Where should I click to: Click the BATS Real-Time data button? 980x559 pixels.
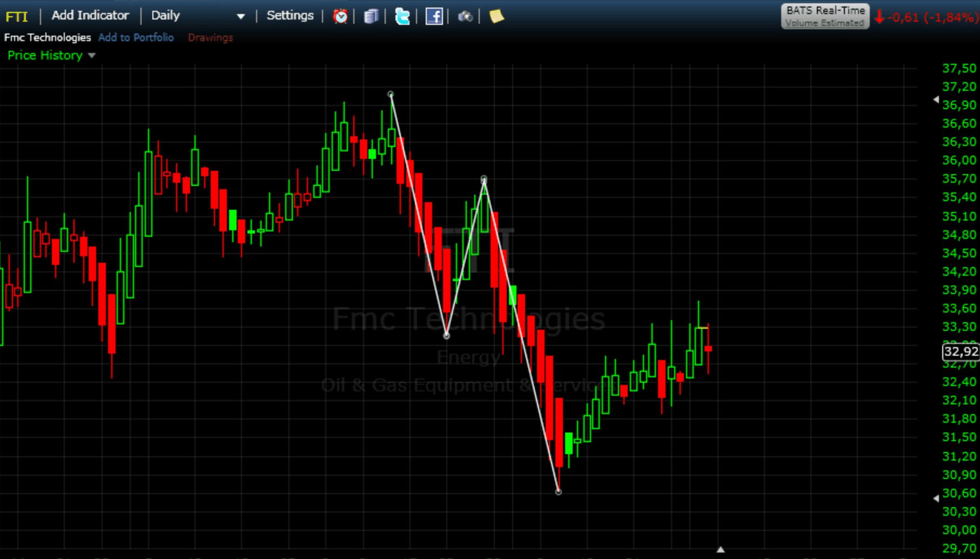click(x=825, y=16)
